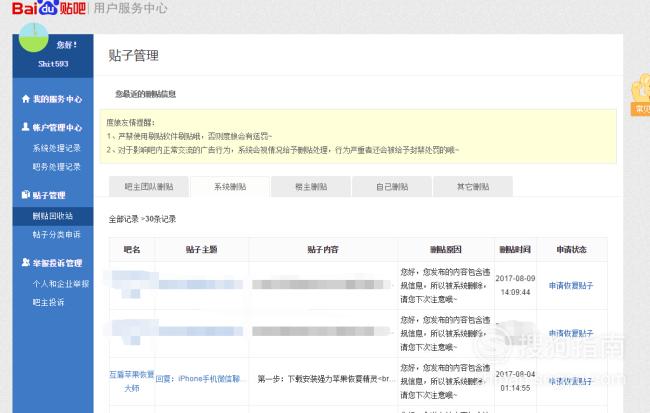Click 用户服务中心 header title
The image size is (650, 413).
click(130, 8)
